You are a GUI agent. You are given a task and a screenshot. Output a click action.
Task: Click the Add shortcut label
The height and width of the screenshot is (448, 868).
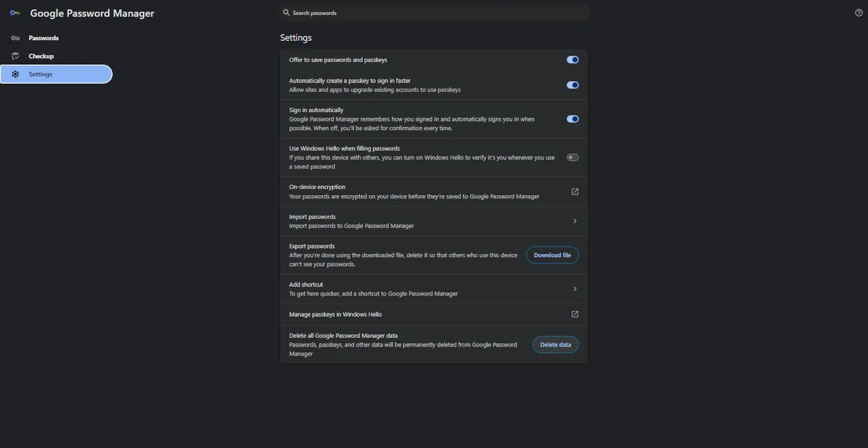(x=306, y=284)
